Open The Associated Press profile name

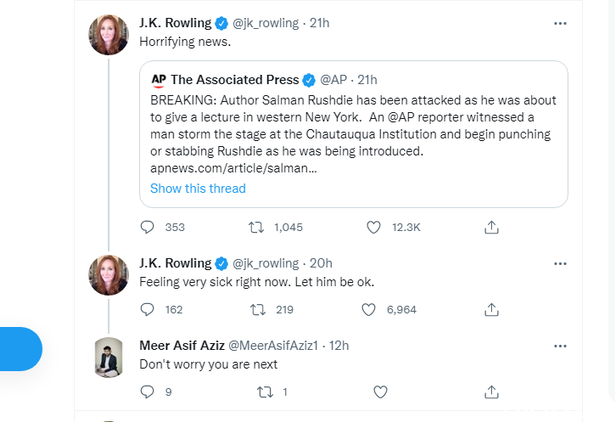pos(235,79)
